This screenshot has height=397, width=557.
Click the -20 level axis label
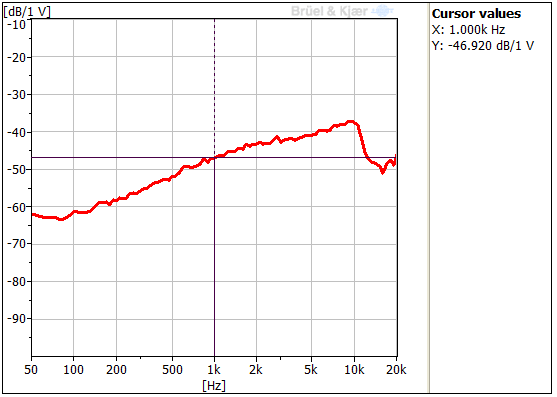17,57
